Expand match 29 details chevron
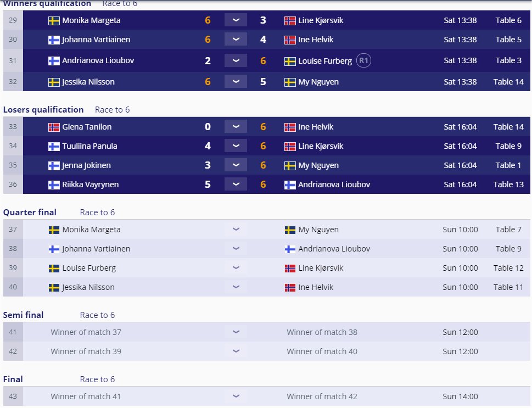Viewport: 532px width, 408px height. pos(236,21)
